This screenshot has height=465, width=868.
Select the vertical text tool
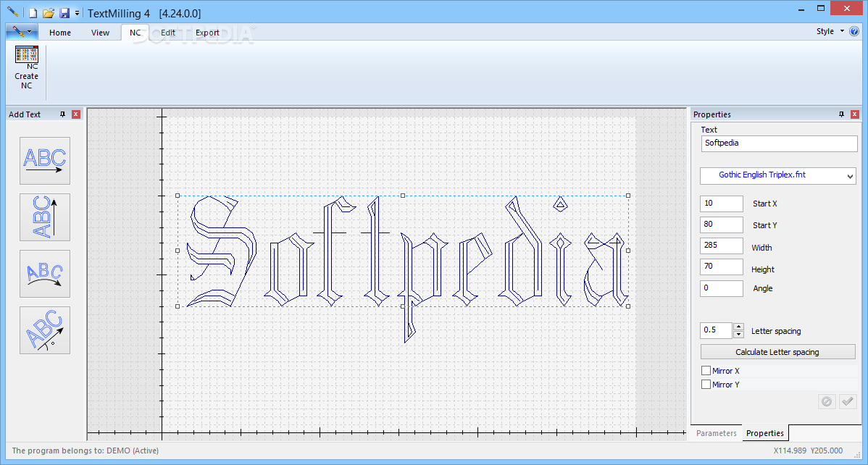45,217
